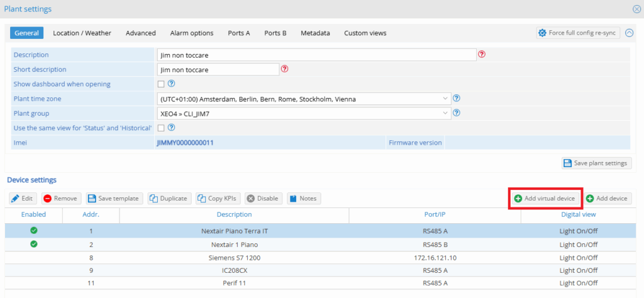Viewport: 644px width, 298px height.
Task: Remove the selected device
Action: pos(61,198)
